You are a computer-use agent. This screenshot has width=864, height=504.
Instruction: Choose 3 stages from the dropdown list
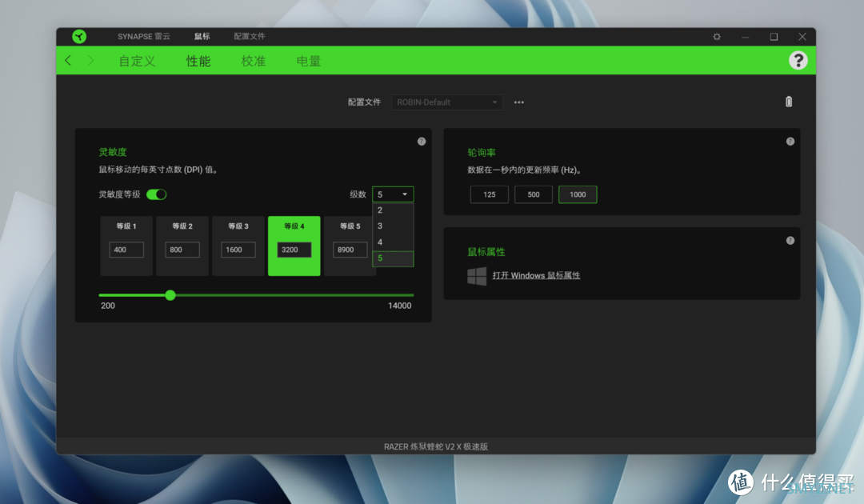click(393, 226)
